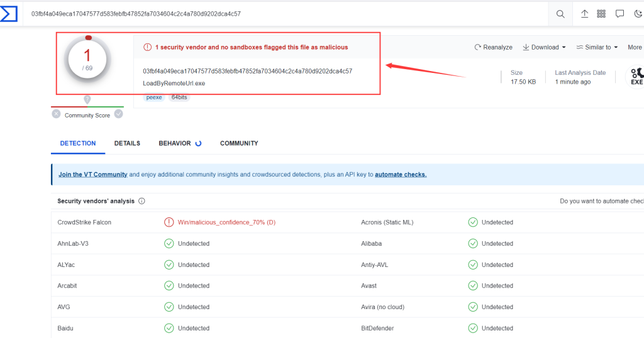644x338 pixels.
Task: Click the Baidu vendor name
Action: [x=65, y=328]
